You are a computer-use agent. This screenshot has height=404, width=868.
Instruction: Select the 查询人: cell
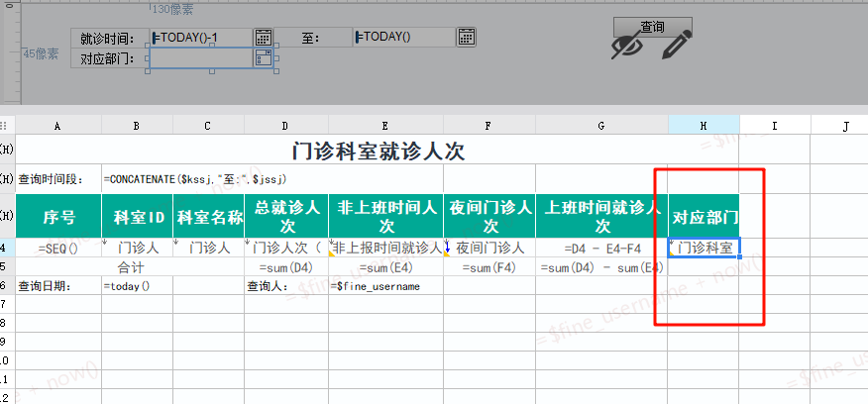point(286,286)
